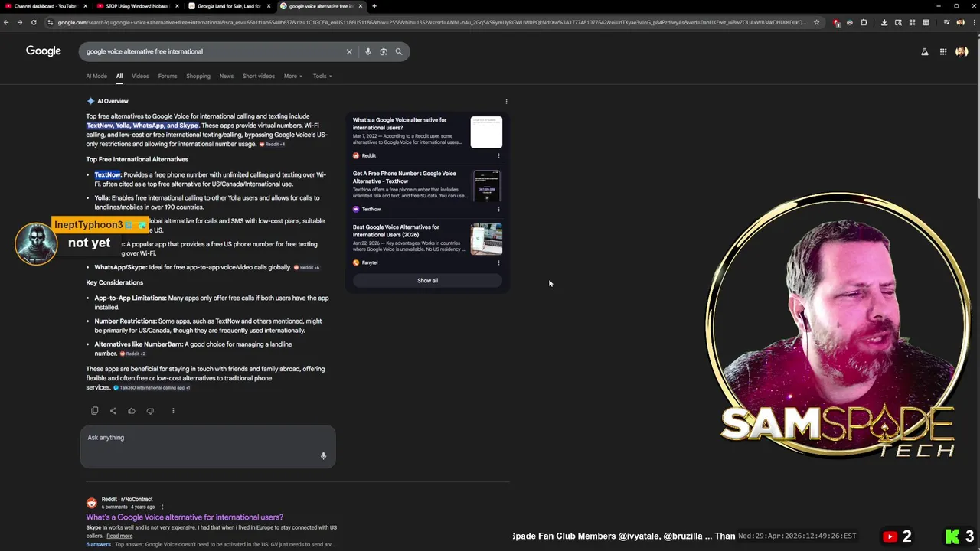Expand Talk360 International calling app source chip
The height and width of the screenshot is (551, 980).
pos(152,388)
